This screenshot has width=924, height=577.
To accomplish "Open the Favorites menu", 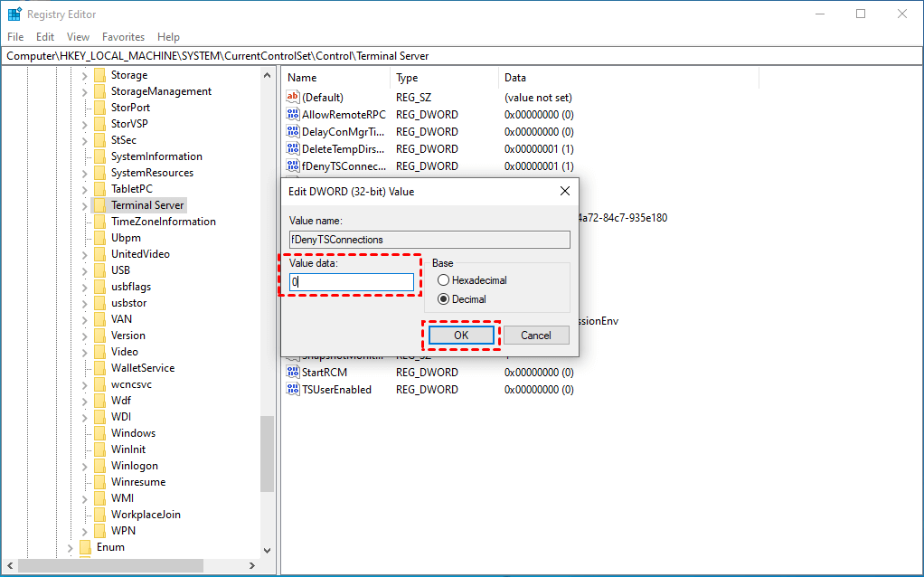I will (x=123, y=37).
